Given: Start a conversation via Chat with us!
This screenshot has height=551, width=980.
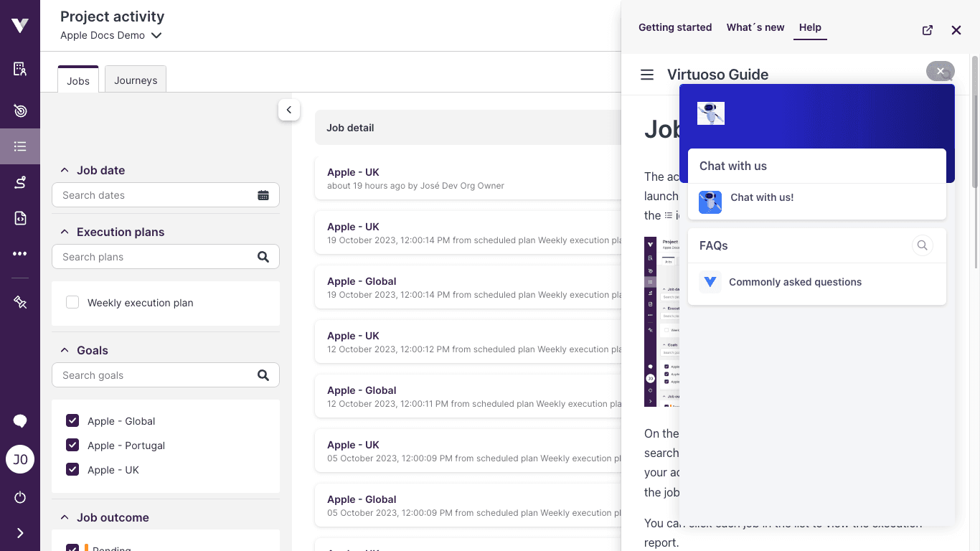Looking at the screenshot, I should point(762,197).
